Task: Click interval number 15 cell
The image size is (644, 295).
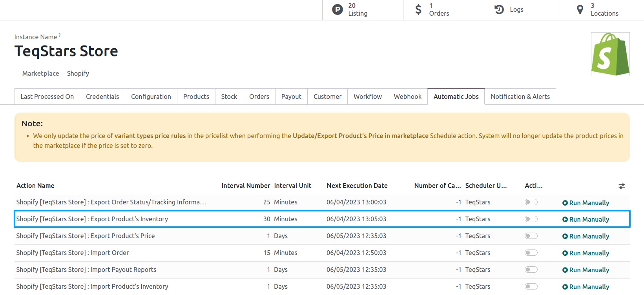Action: 267,253
